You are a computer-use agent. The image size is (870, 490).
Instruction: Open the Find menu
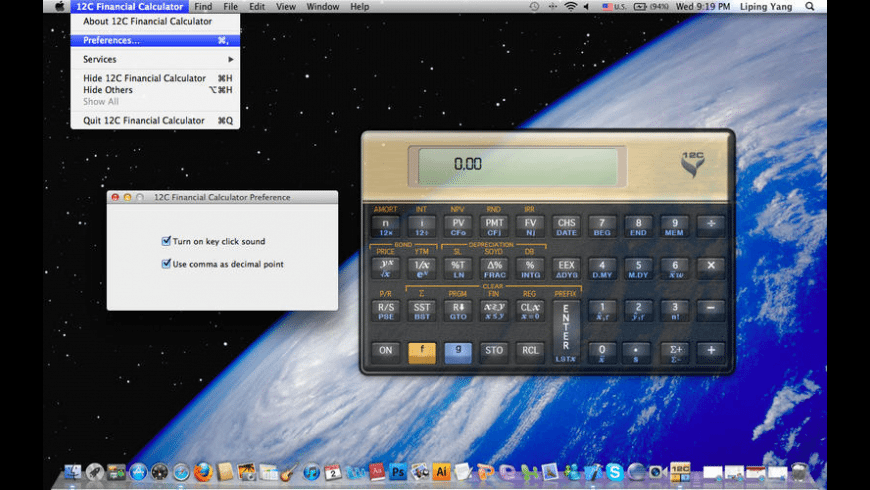(x=203, y=7)
